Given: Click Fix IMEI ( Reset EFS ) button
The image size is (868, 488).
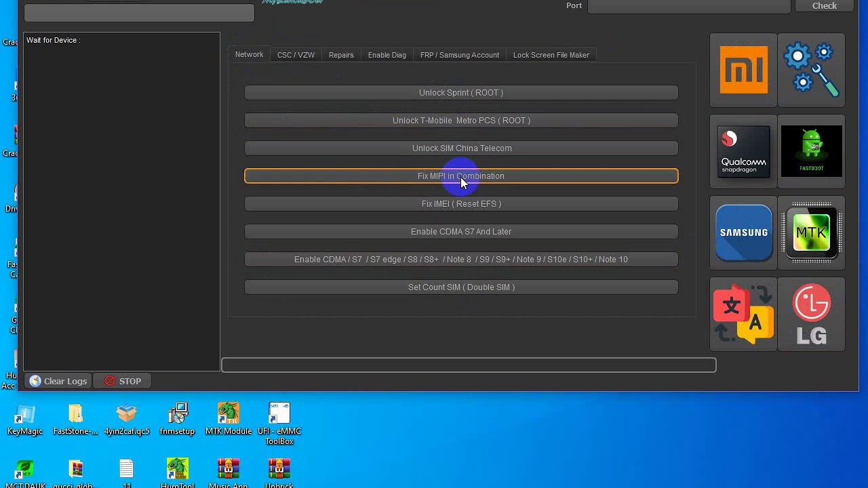Looking at the screenshot, I should [x=461, y=204].
